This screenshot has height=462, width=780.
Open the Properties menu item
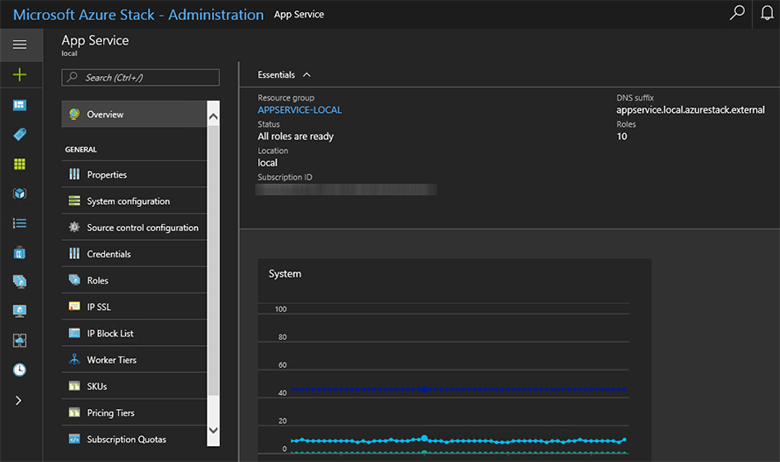[x=106, y=175]
